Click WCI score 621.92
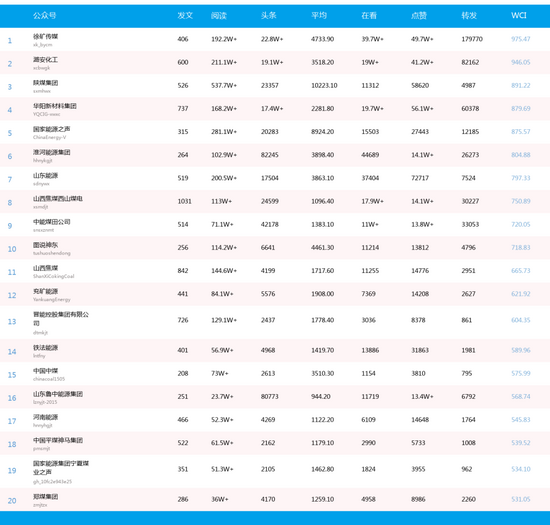Viewport: 550px width, 525px height. pyautogui.click(x=521, y=294)
